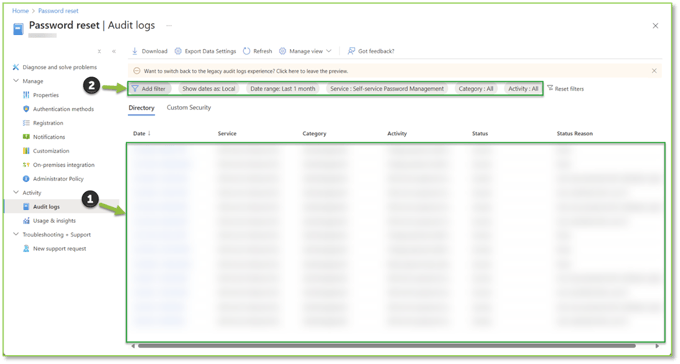This screenshot has width=680, height=364.
Task: Open Diagnose and solve problems
Action: pos(55,67)
